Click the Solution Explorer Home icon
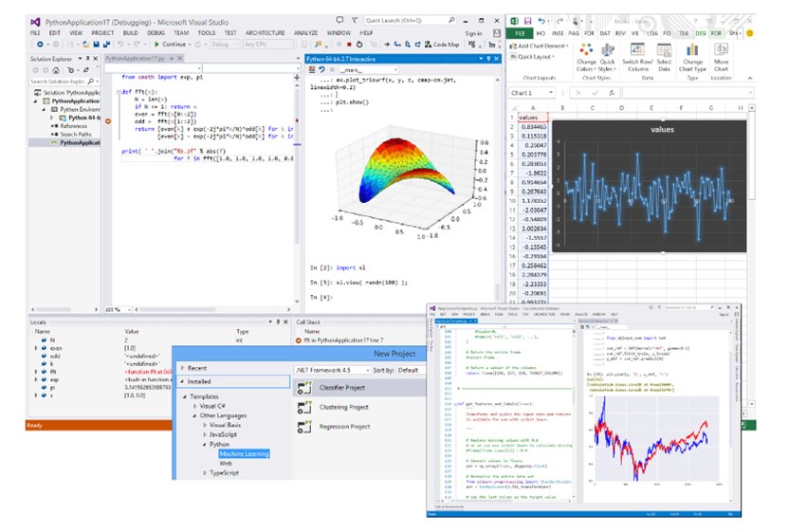The image size is (807, 532). click(56, 70)
